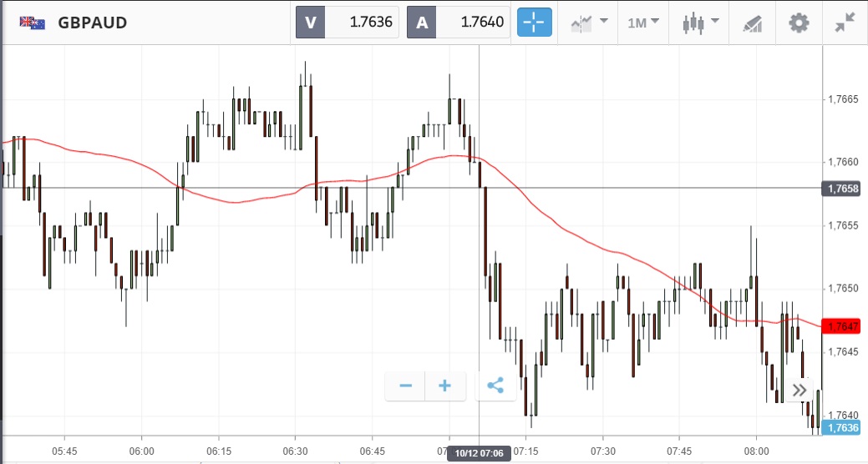This screenshot has height=464, width=868.
Task: Click the GBPAUD symbol name
Action: click(x=92, y=23)
